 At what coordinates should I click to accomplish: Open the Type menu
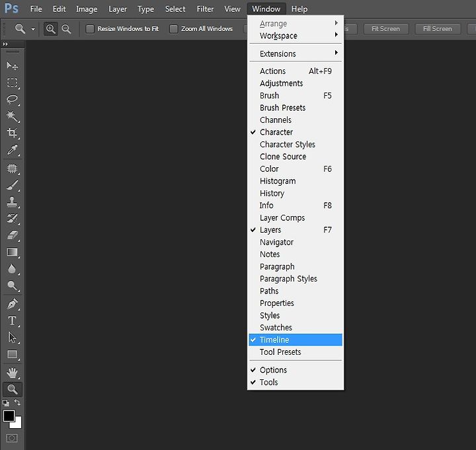(145, 9)
